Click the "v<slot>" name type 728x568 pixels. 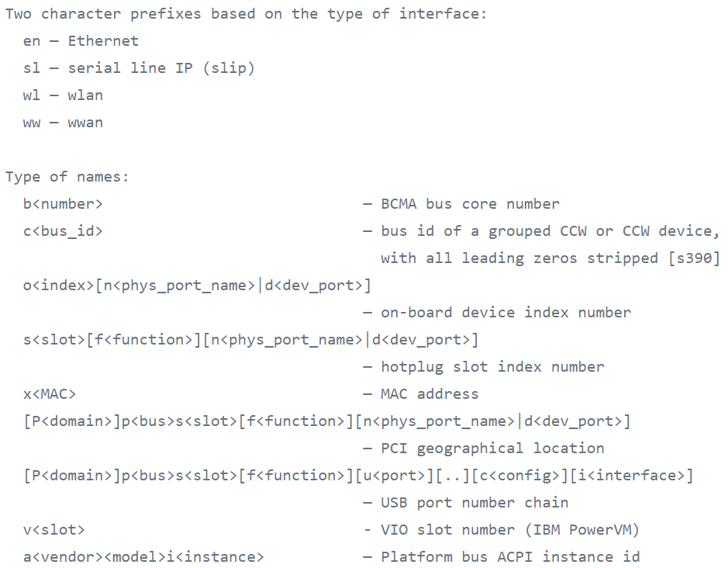[x=54, y=530]
